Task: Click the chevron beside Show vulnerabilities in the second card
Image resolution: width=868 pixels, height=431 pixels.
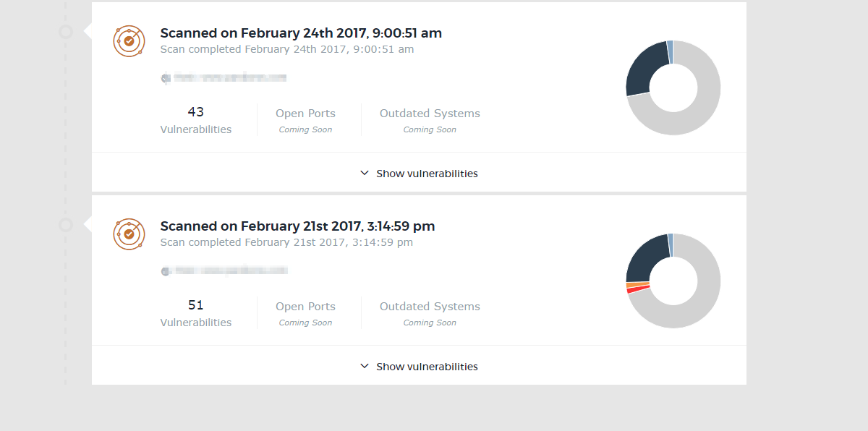Action: [x=365, y=367]
